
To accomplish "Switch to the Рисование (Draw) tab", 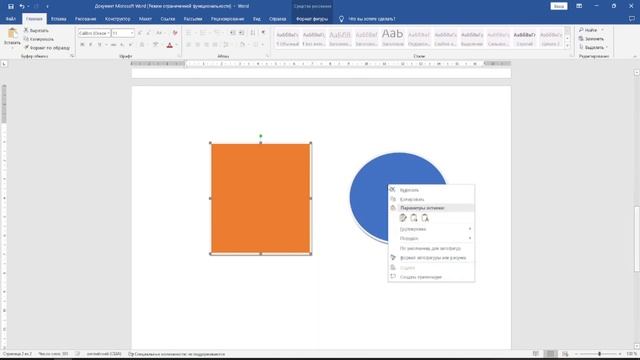I will pyautogui.click(x=85, y=19).
